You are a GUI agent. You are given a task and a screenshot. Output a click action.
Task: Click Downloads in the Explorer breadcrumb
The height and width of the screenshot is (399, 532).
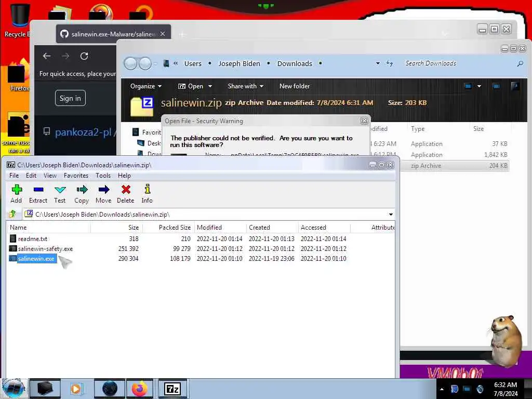point(295,63)
